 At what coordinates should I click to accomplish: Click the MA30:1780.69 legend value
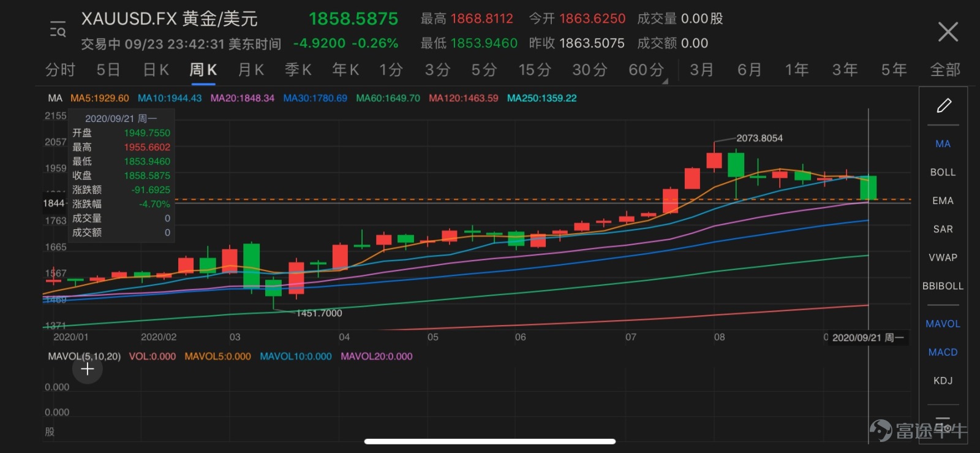(315, 98)
